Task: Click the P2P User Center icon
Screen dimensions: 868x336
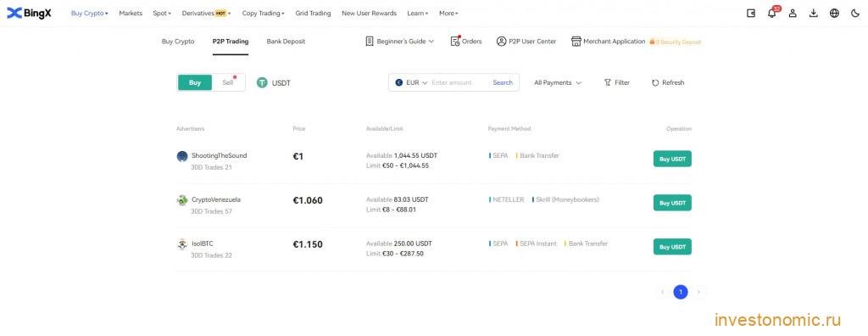Action: [502, 41]
